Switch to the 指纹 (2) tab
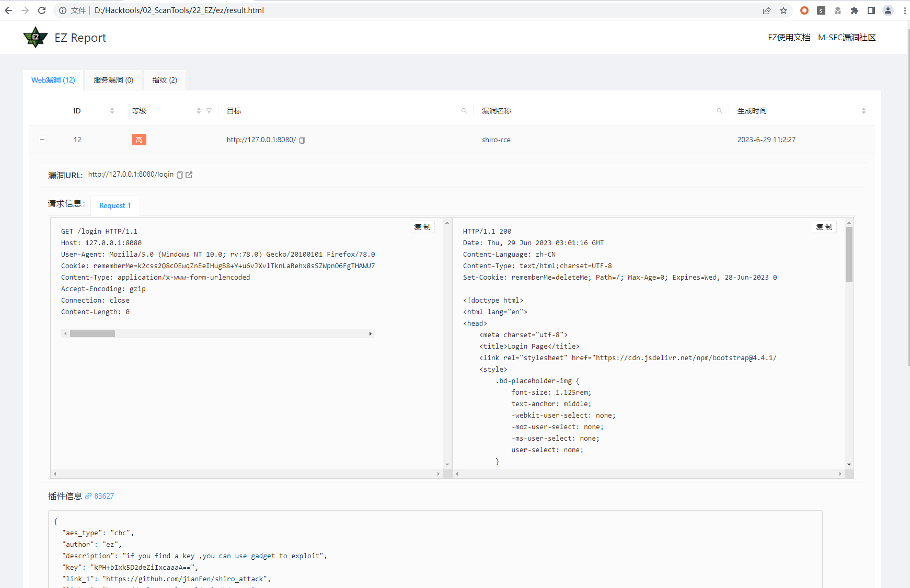This screenshot has height=588, width=910. [165, 80]
